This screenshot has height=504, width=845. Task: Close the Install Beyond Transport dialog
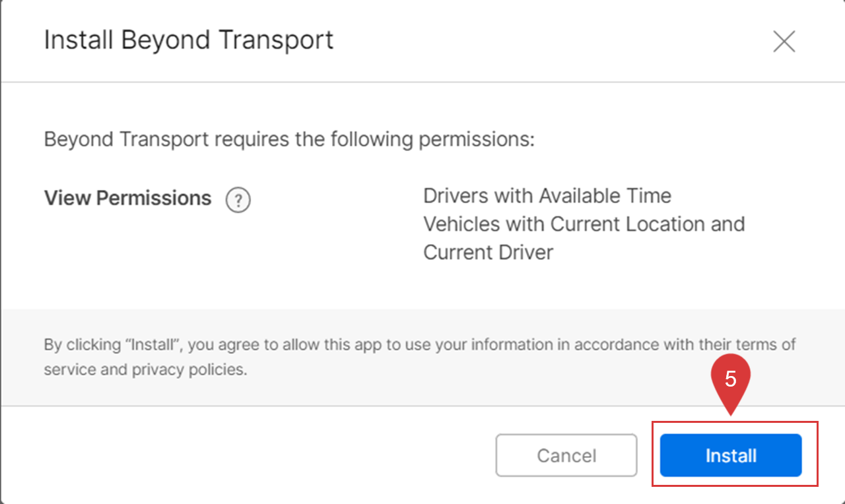(784, 42)
